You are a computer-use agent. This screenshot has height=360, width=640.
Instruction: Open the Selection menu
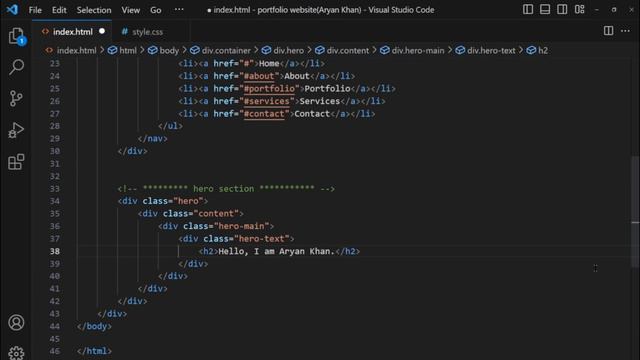94,10
